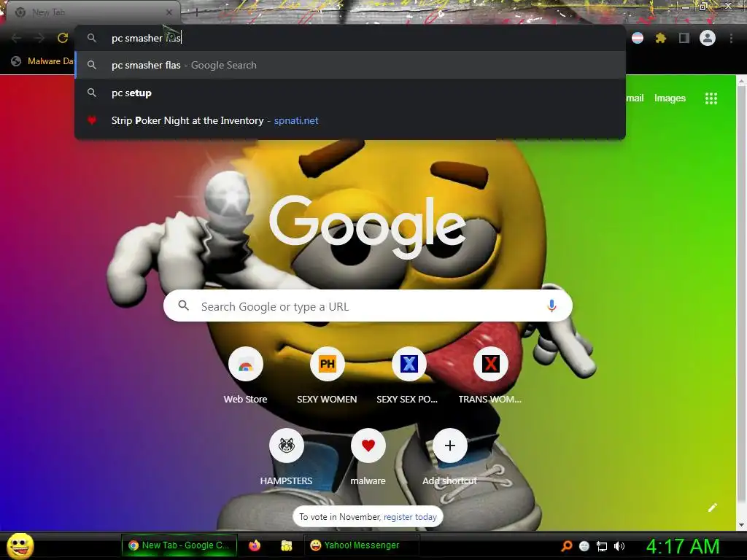Click the Google search box
747x560 pixels.
(368, 306)
